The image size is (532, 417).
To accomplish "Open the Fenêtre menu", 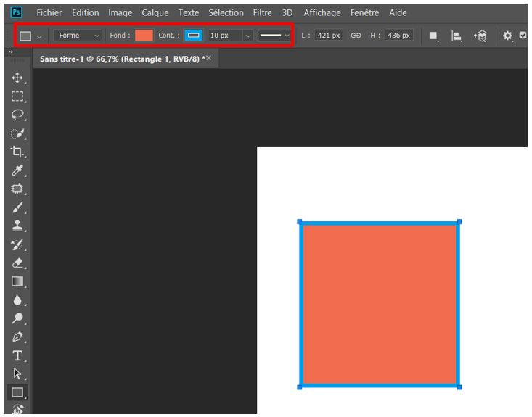I will [365, 13].
